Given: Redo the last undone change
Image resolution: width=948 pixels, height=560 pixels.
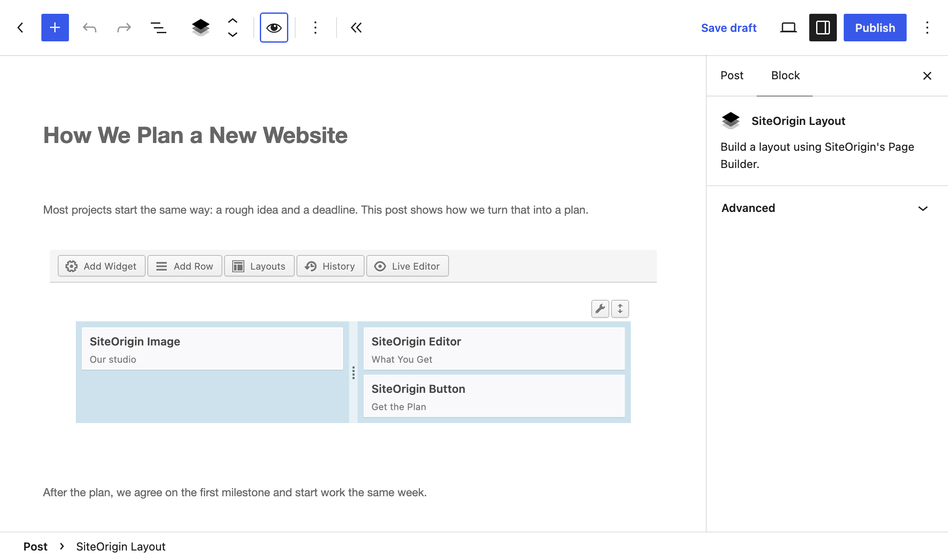Looking at the screenshot, I should (124, 28).
